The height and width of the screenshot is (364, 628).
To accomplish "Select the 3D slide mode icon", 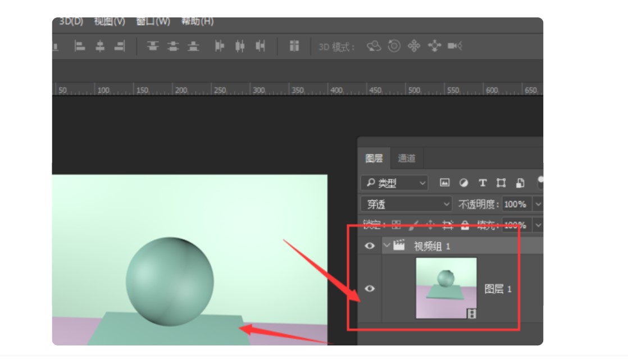I will (x=435, y=46).
